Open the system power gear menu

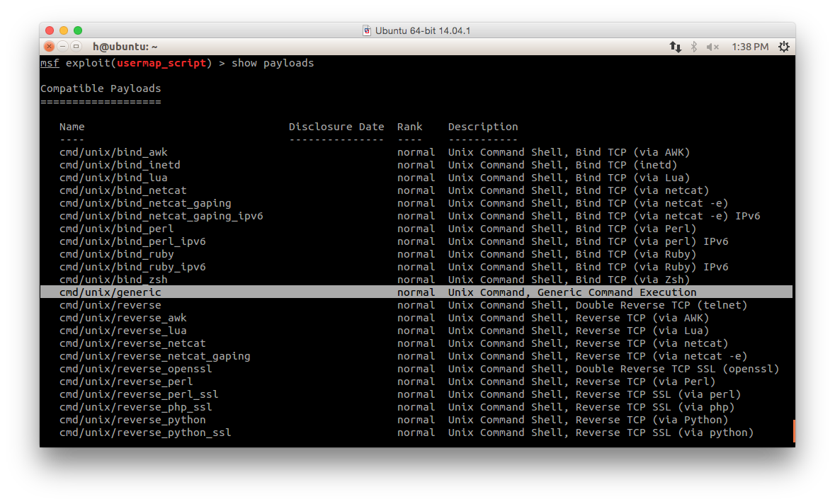point(784,47)
